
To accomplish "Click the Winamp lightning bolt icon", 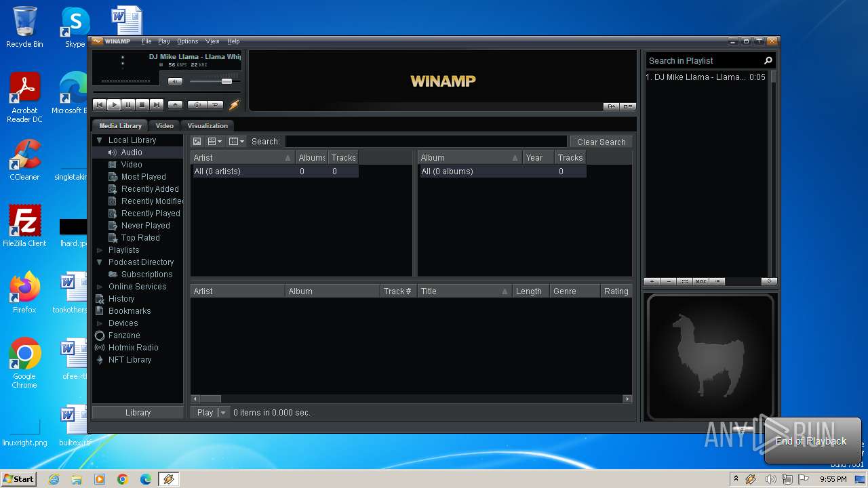I will [x=234, y=105].
